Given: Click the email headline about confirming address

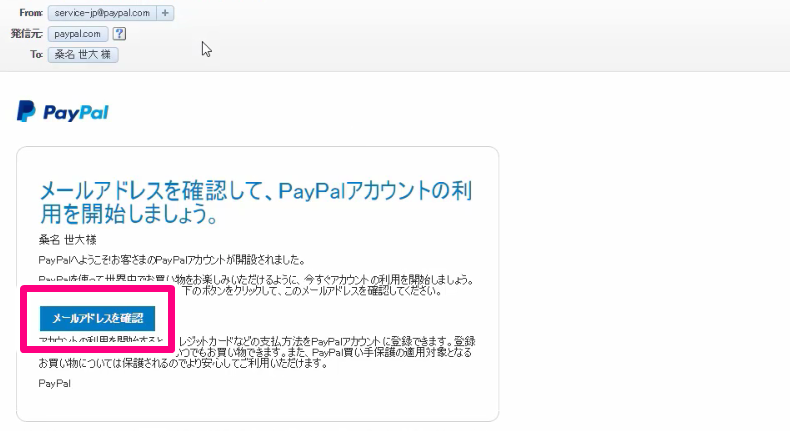Looking at the screenshot, I should coord(256,202).
